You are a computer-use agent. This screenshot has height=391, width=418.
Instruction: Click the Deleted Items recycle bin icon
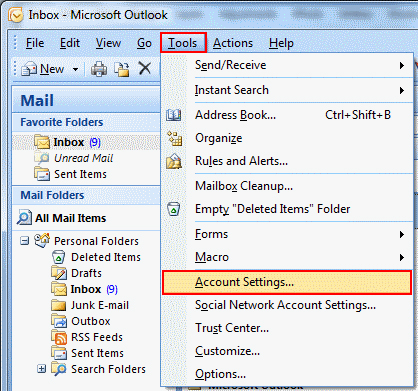[x=58, y=257]
